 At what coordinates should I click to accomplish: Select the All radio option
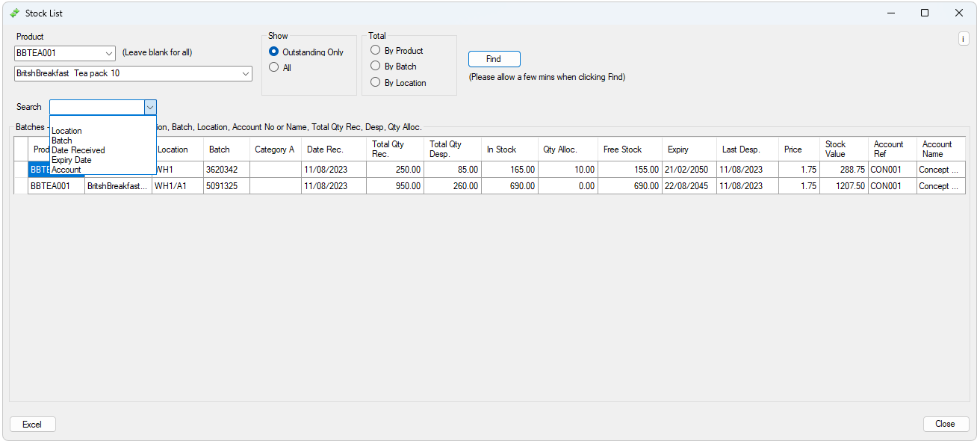[274, 67]
